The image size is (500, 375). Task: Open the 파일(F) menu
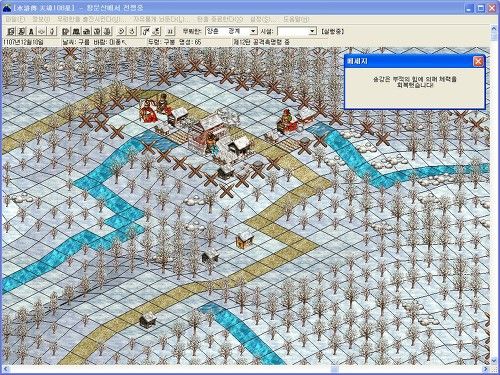(15, 19)
